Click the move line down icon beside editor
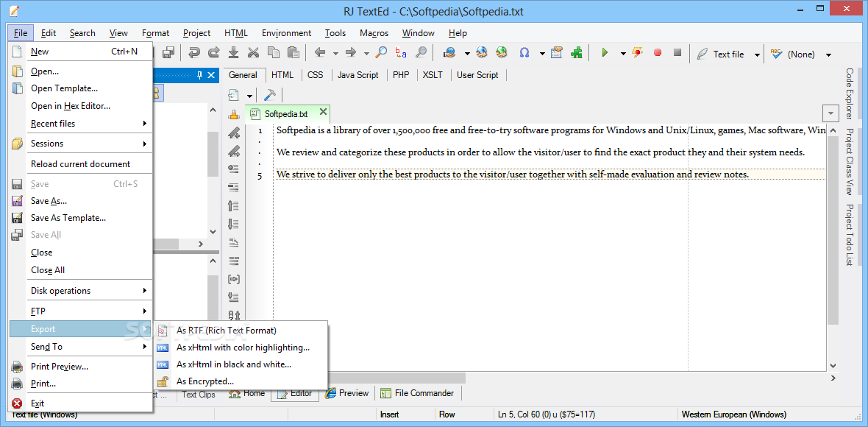Image resolution: width=868 pixels, height=427 pixels. point(234,225)
